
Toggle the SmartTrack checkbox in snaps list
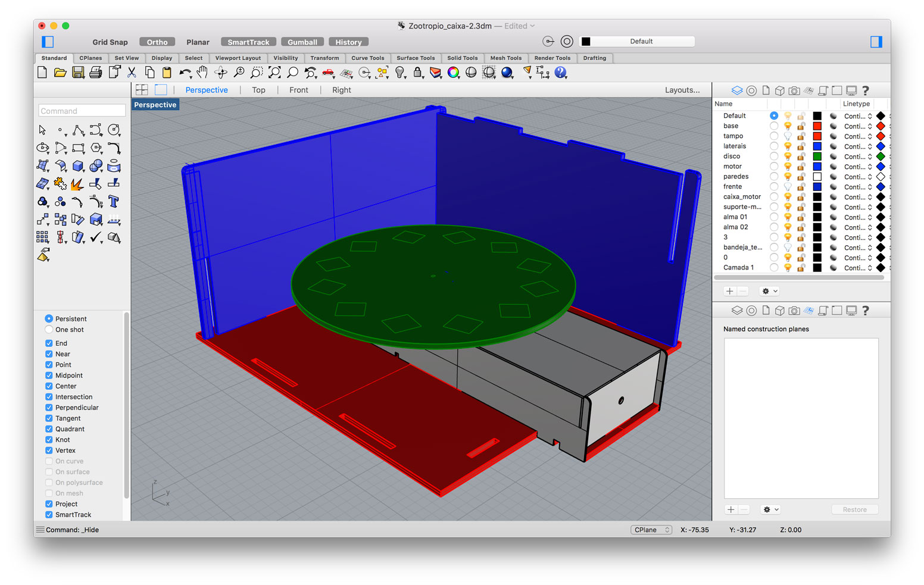49,515
